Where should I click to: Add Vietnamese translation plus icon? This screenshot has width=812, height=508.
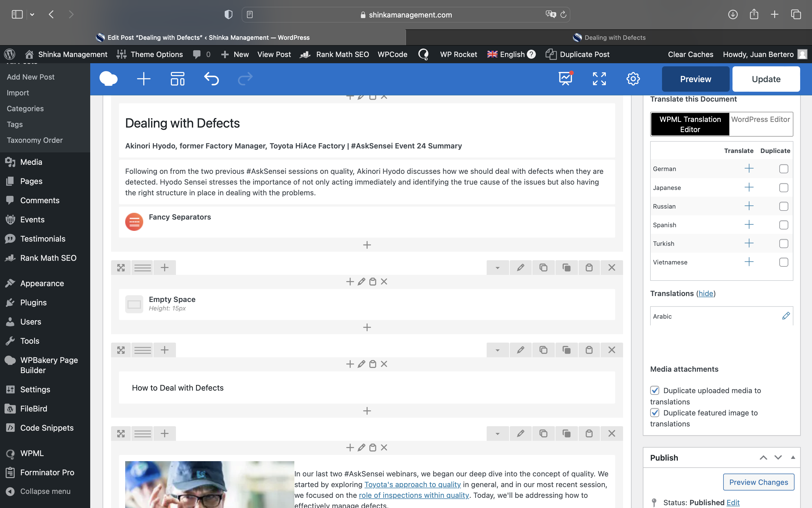(749, 262)
